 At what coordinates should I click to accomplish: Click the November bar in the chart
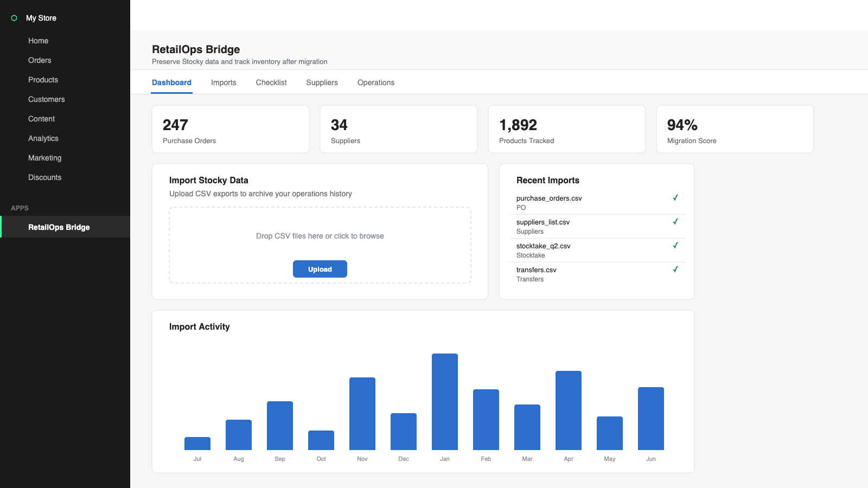pos(362,414)
